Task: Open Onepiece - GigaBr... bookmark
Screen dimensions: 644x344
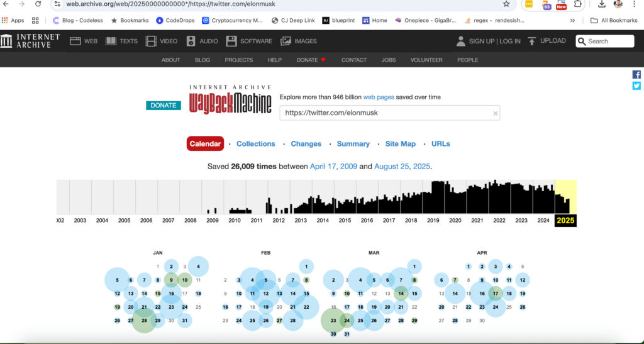Action: pos(425,20)
